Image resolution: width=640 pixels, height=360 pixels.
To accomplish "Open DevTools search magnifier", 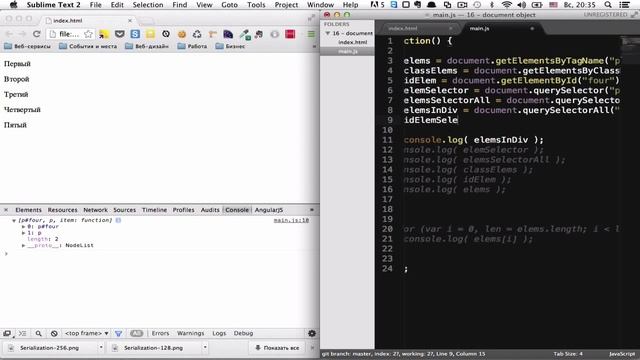I will tap(38, 333).
